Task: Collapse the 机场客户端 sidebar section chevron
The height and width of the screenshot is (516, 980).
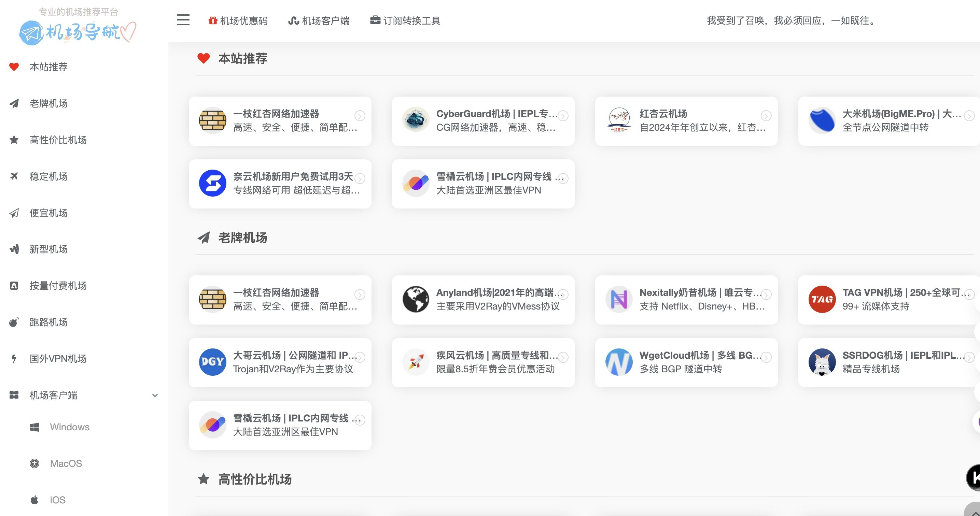Action: tap(155, 396)
